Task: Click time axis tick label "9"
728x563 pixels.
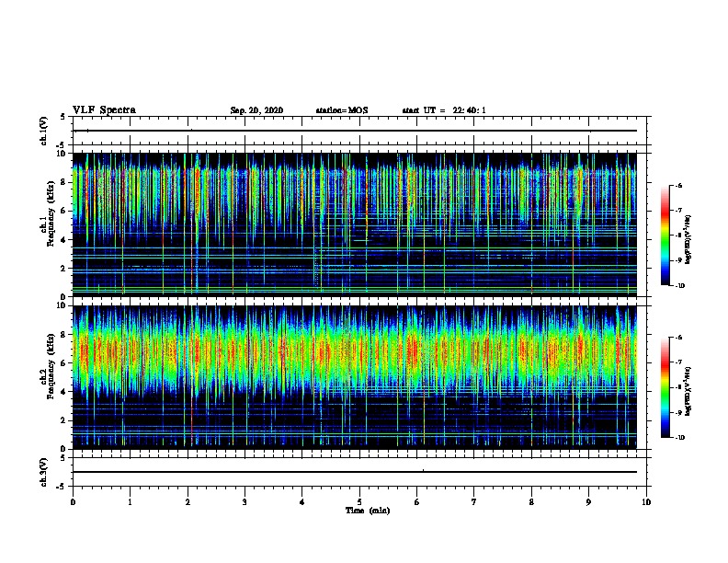Action: (588, 502)
